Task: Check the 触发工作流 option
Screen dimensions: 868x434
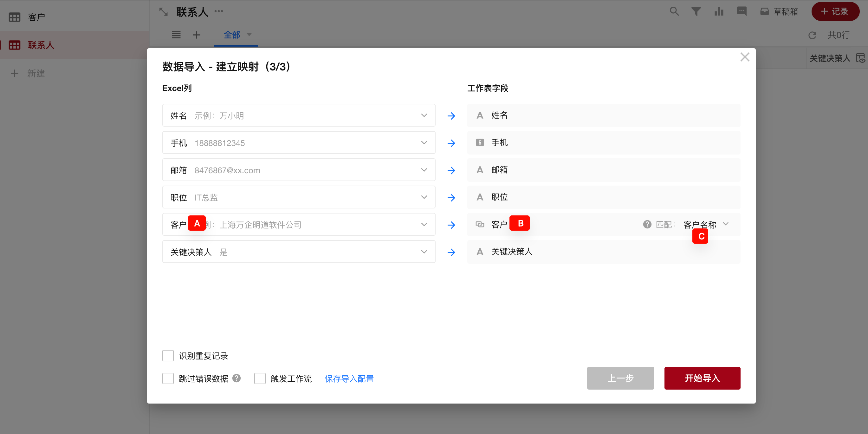Action: tap(260, 378)
